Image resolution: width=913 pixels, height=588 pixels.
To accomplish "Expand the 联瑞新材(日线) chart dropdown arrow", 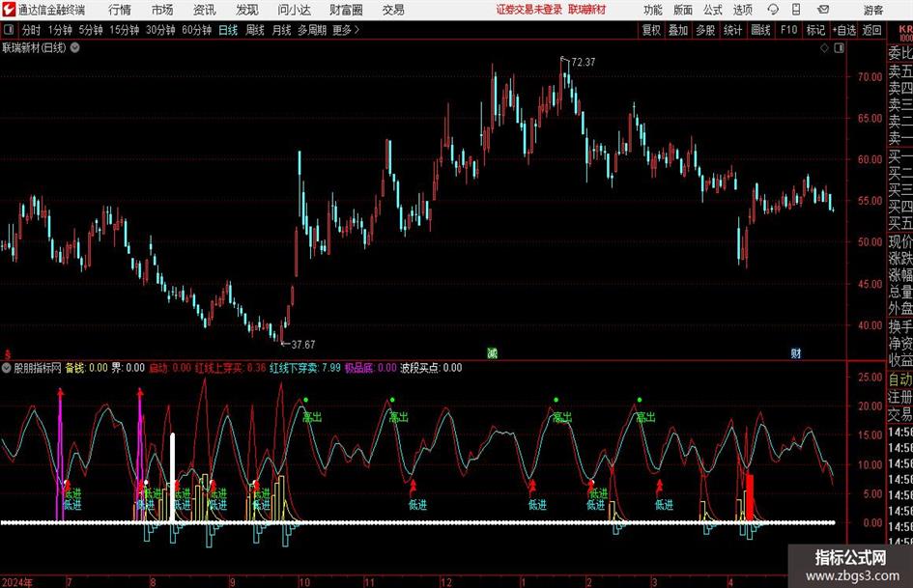I will [75, 47].
